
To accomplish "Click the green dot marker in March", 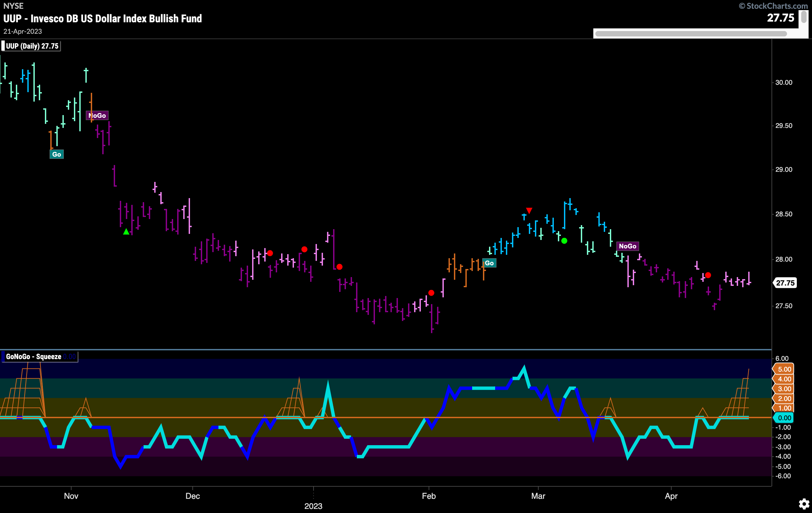I will pyautogui.click(x=564, y=241).
